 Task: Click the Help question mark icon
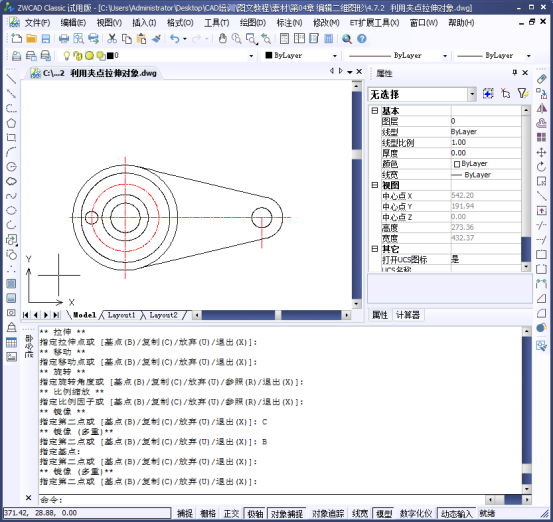[362, 39]
